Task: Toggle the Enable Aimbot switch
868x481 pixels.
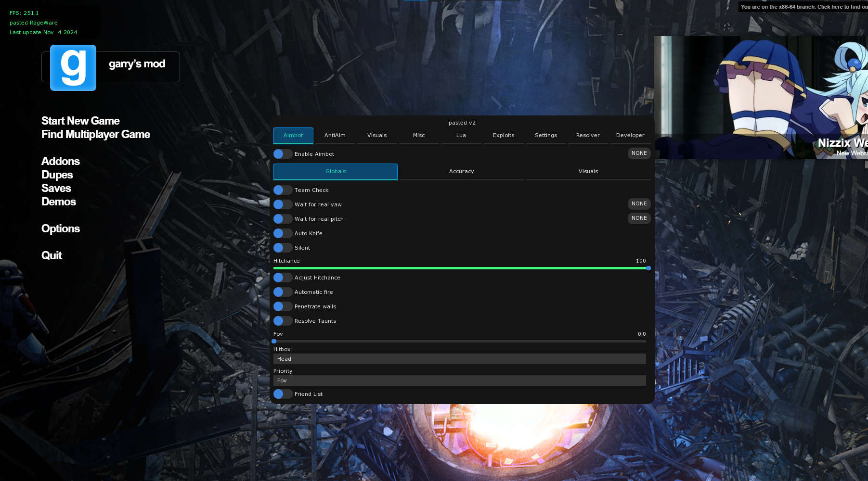Action: [x=283, y=154]
